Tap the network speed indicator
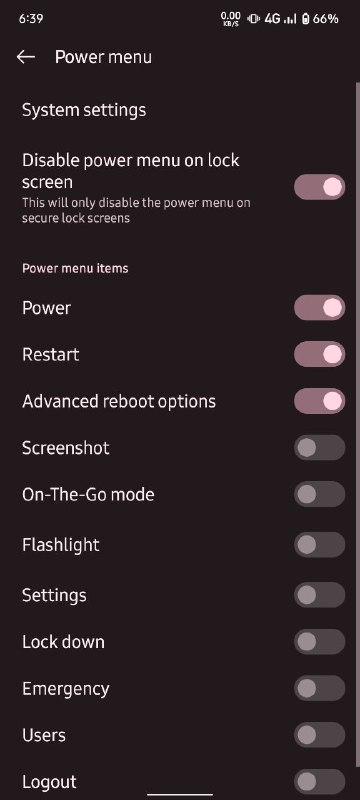360x800 pixels. 230,19
